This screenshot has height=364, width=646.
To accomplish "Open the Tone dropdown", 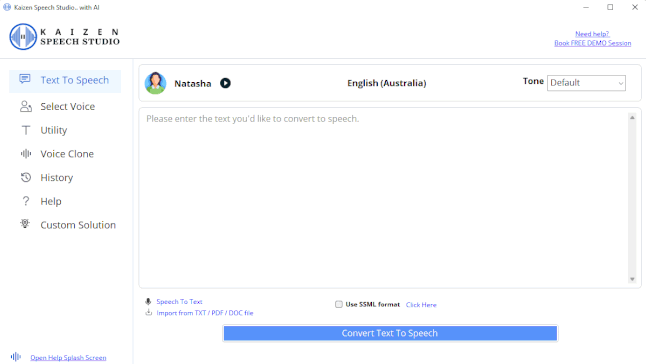I will click(586, 83).
